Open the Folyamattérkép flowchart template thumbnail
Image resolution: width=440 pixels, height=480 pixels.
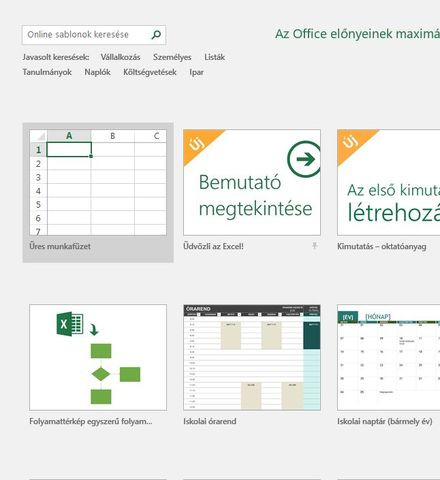pyautogui.click(x=98, y=357)
